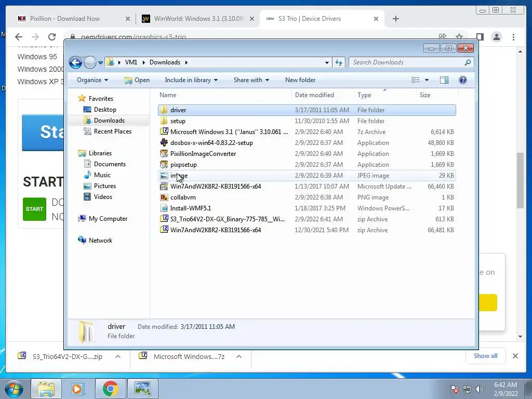Select the JPEG image file icon

(164, 176)
